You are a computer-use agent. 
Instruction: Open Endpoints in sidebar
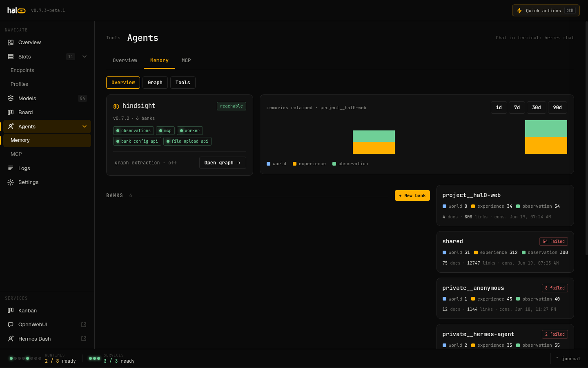click(22, 70)
